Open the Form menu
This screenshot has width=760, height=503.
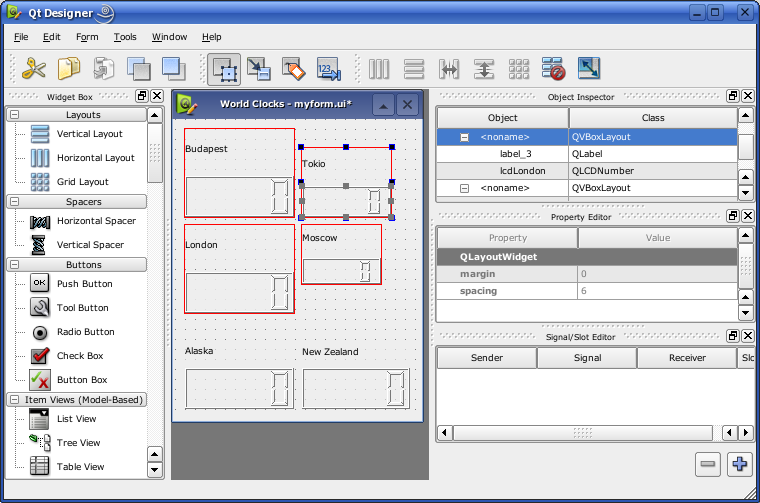(87, 37)
